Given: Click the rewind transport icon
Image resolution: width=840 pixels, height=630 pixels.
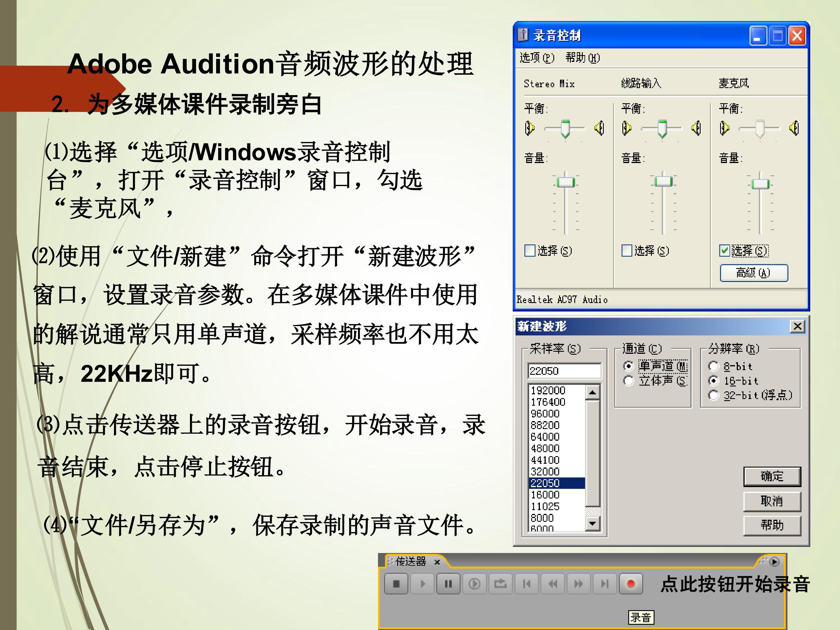Looking at the screenshot, I should coord(552,584).
